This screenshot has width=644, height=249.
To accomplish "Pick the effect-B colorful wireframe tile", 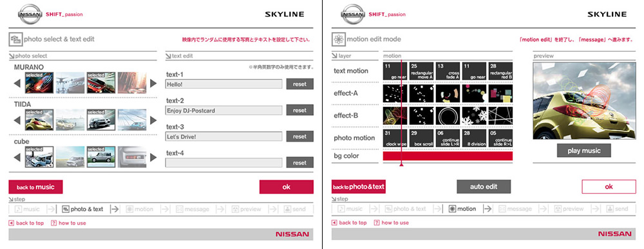I will [395, 116].
